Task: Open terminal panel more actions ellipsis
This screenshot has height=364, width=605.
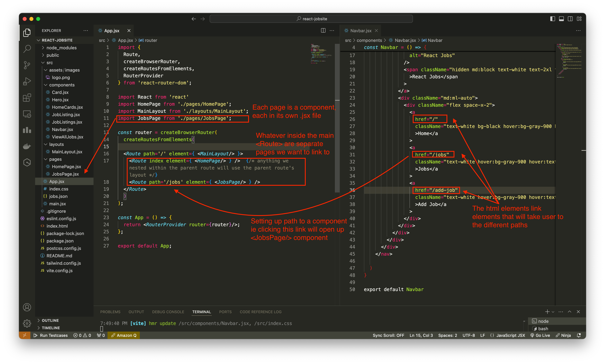Action: pos(561,312)
